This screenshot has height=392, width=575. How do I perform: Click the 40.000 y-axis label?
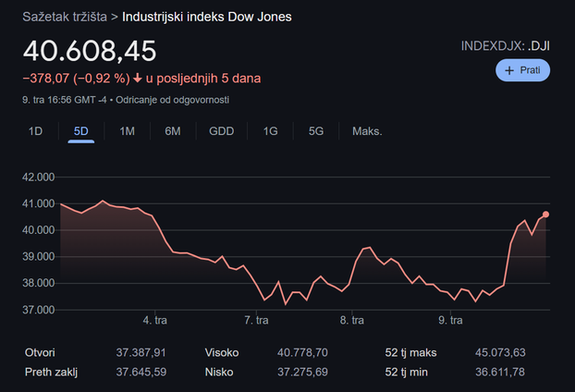(x=39, y=230)
